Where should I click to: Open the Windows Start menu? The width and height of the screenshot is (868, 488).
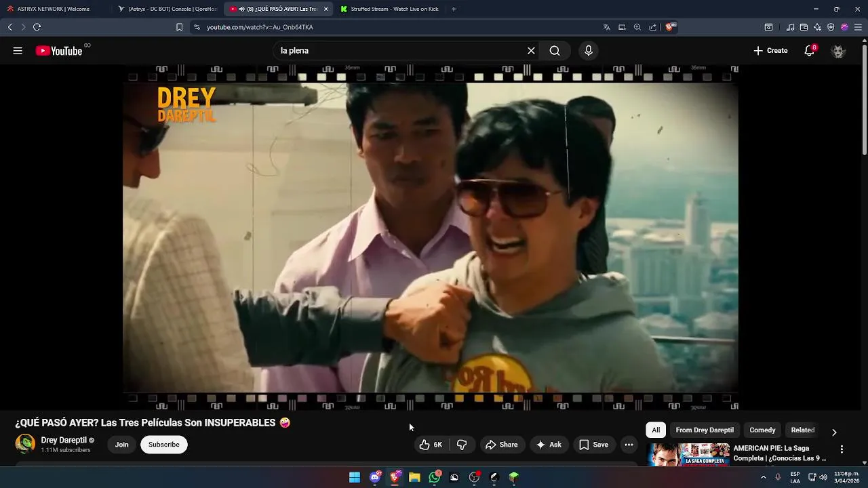point(355,477)
